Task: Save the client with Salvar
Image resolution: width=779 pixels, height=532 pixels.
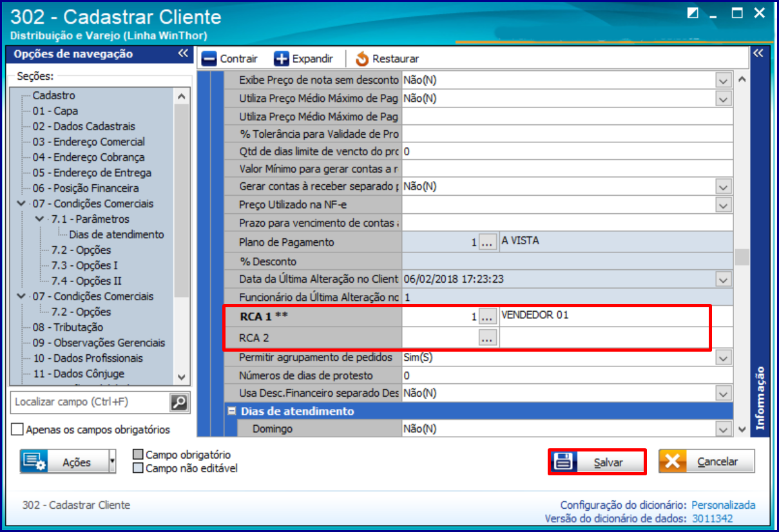Action: [597, 462]
